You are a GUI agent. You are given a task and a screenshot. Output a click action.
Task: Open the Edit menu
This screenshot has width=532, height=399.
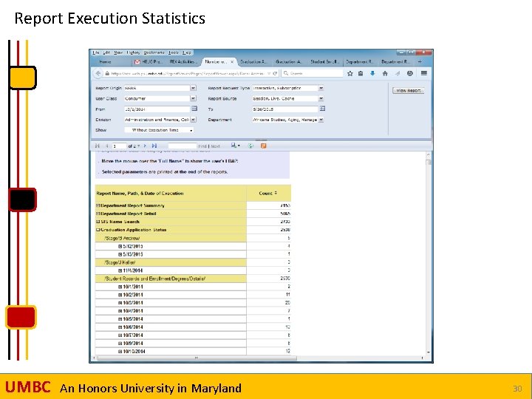pos(106,52)
